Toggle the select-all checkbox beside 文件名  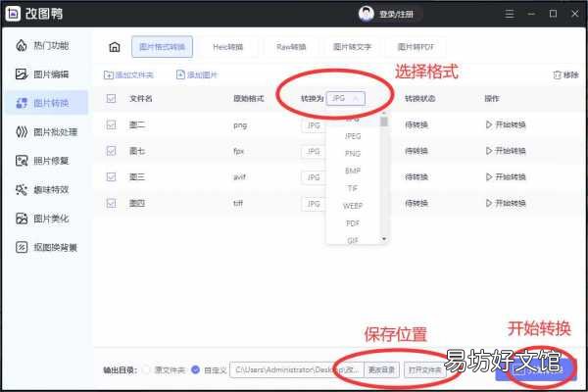click(111, 98)
